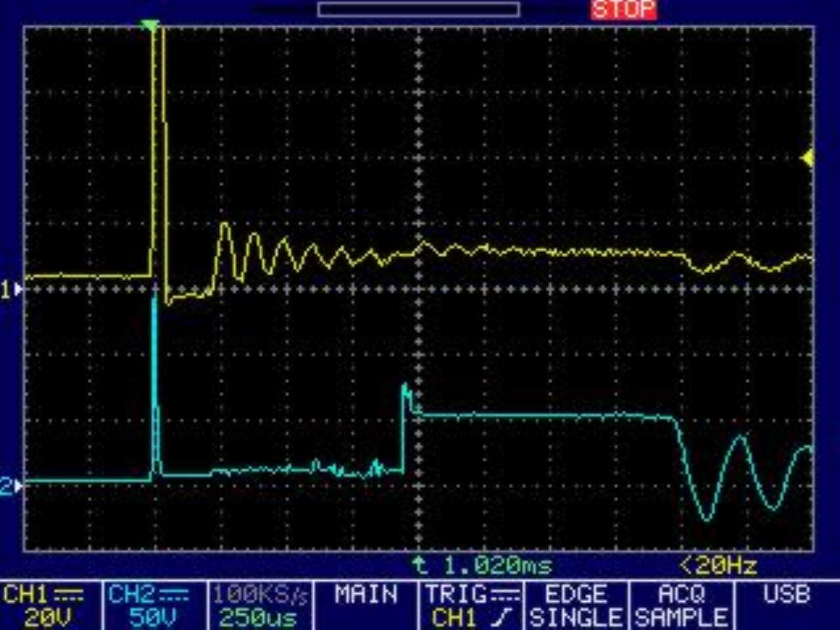Image resolution: width=840 pixels, height=630 pixels.
Task: Open the CH2 50V vertical scale setting
Action: coord(152,618)
